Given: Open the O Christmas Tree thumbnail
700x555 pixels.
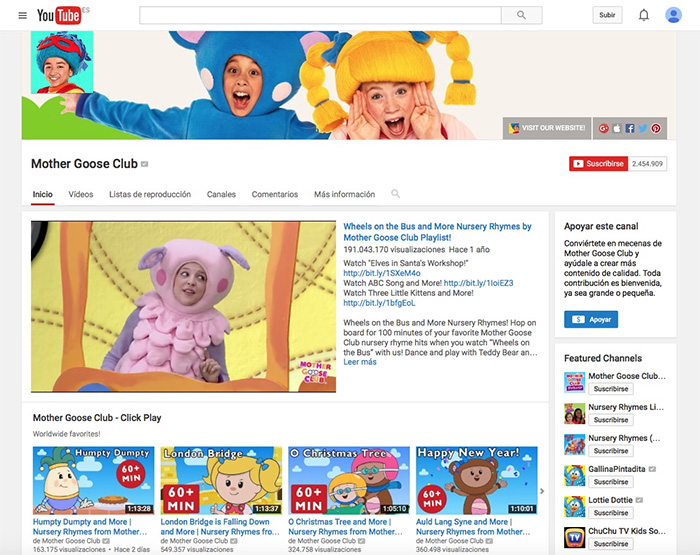Looking at the screenshot, I should [x=349, y=480].
